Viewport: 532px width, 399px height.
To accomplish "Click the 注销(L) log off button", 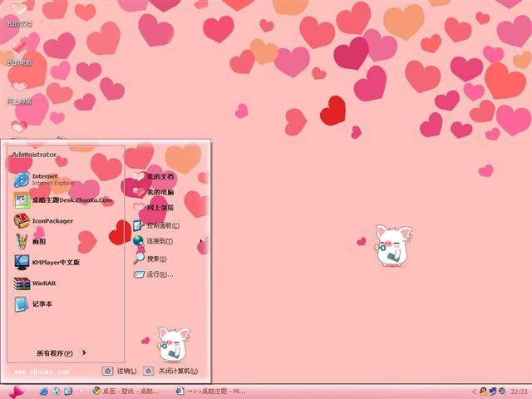I will click(x=120, y=372).
